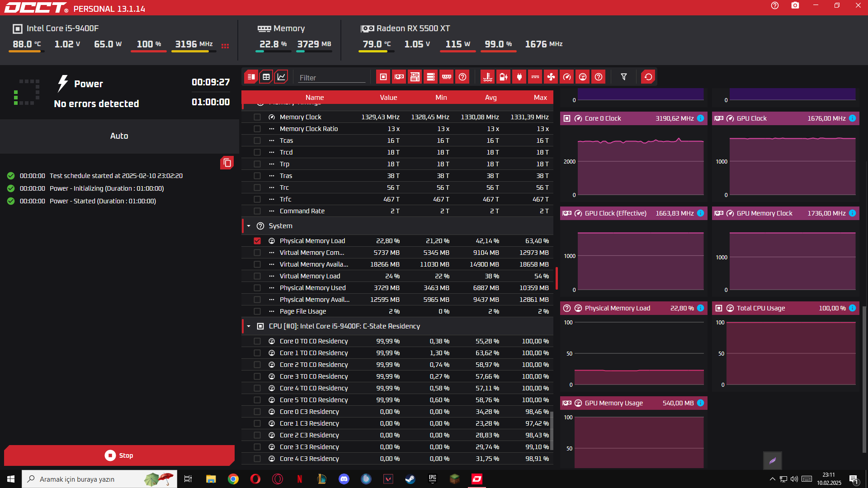Collapse the System sensor group
Viewport: 868px width, 488px height.
(x=249, y=226)
